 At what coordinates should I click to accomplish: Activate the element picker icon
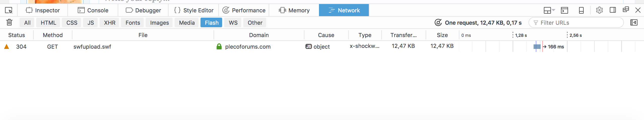coord(9,10)
